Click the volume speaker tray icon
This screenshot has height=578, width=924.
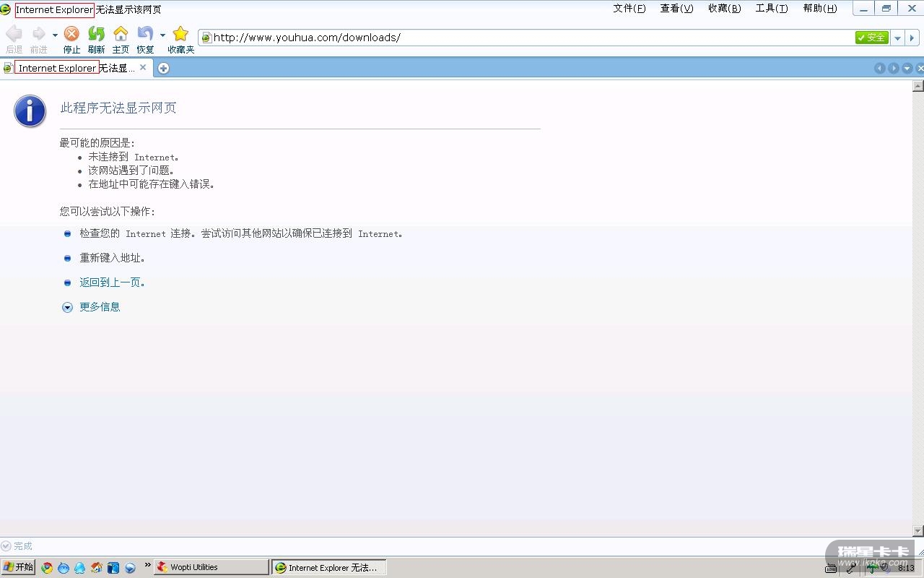coord(884,568)
